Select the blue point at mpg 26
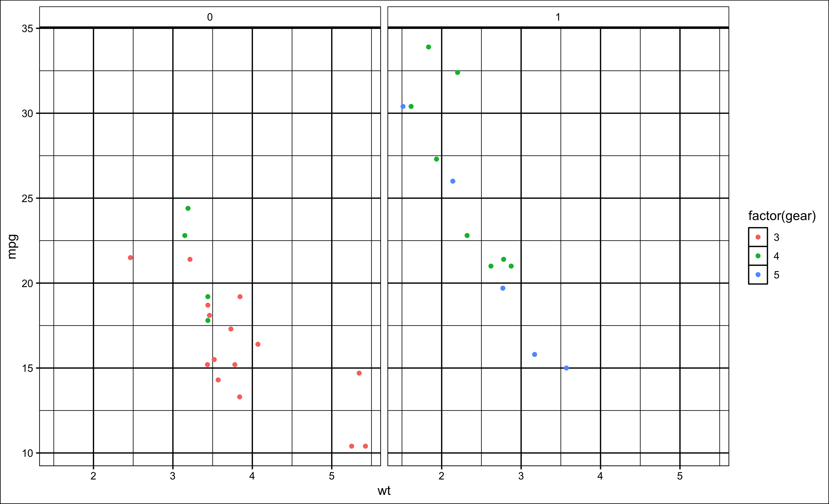Screen dimensions: 829x504 [x=453, y=181]
